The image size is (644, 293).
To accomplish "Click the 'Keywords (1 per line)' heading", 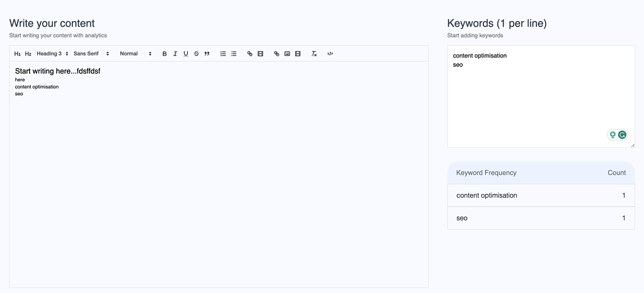I will pos(497,23).
